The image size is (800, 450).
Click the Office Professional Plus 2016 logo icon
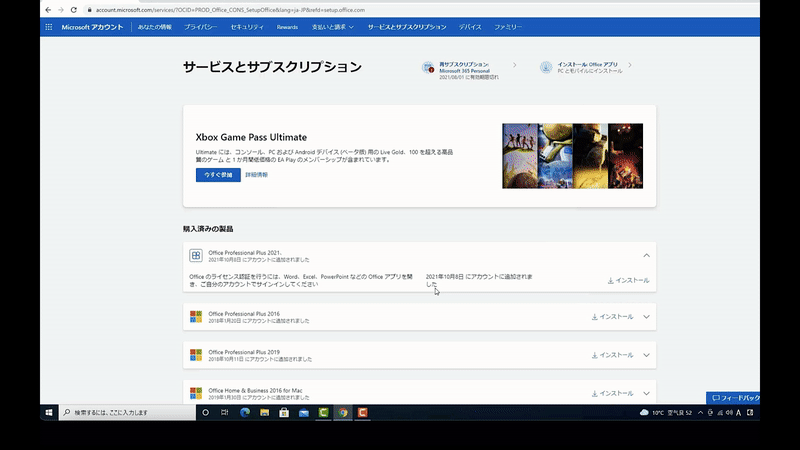(x=196, y=317)
